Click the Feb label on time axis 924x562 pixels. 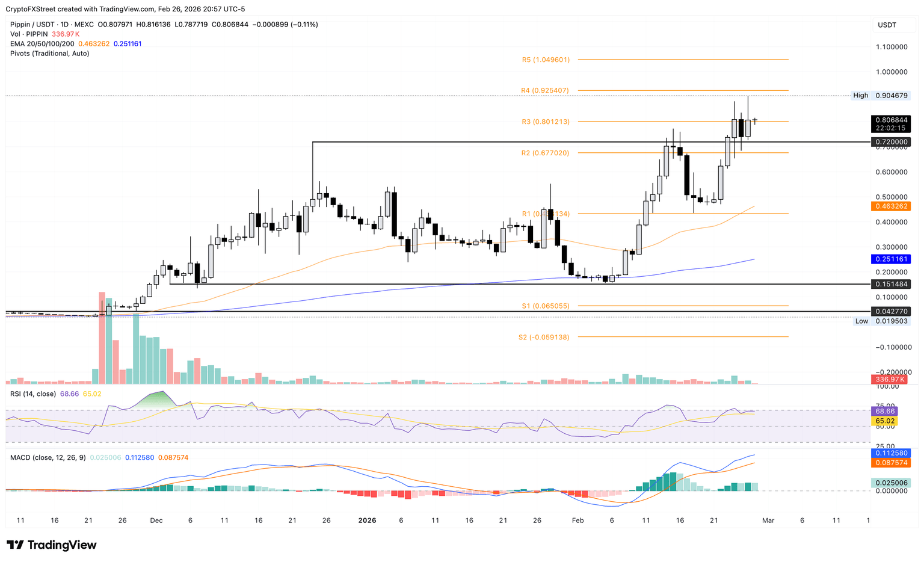(x=577, y=520)
